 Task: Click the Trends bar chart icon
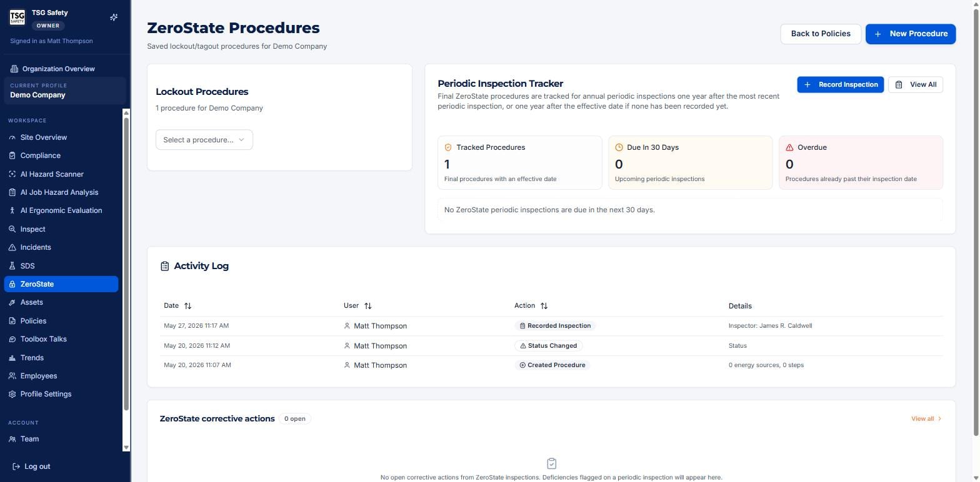[x=12, y=358]
